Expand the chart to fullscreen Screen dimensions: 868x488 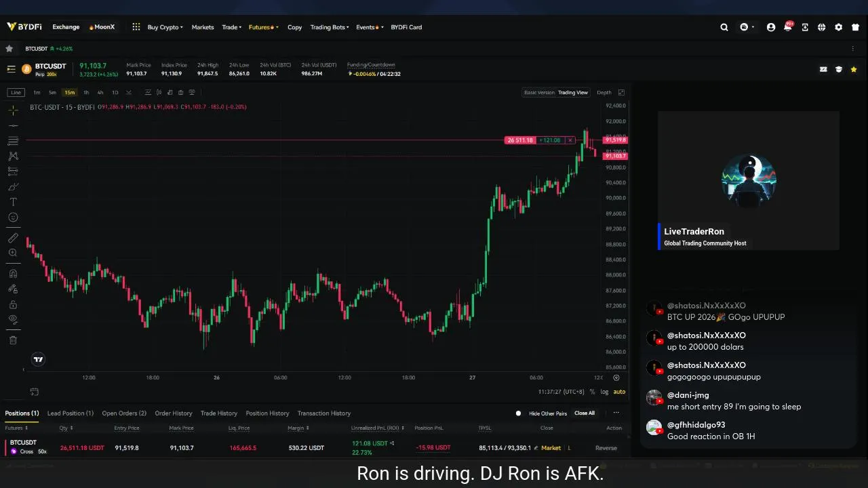(621, 92)
